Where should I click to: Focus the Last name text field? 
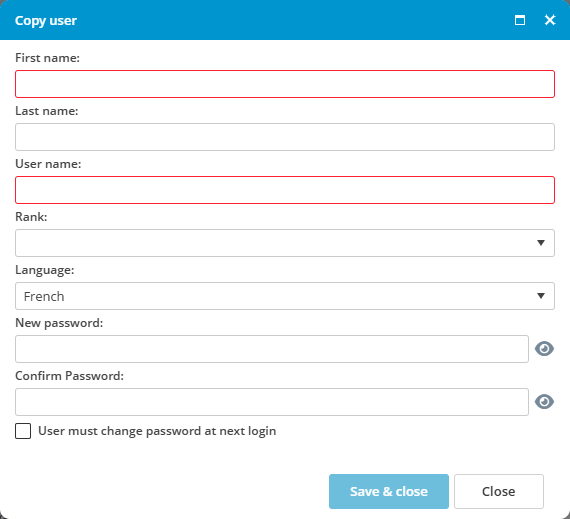(x=285, y=137)
